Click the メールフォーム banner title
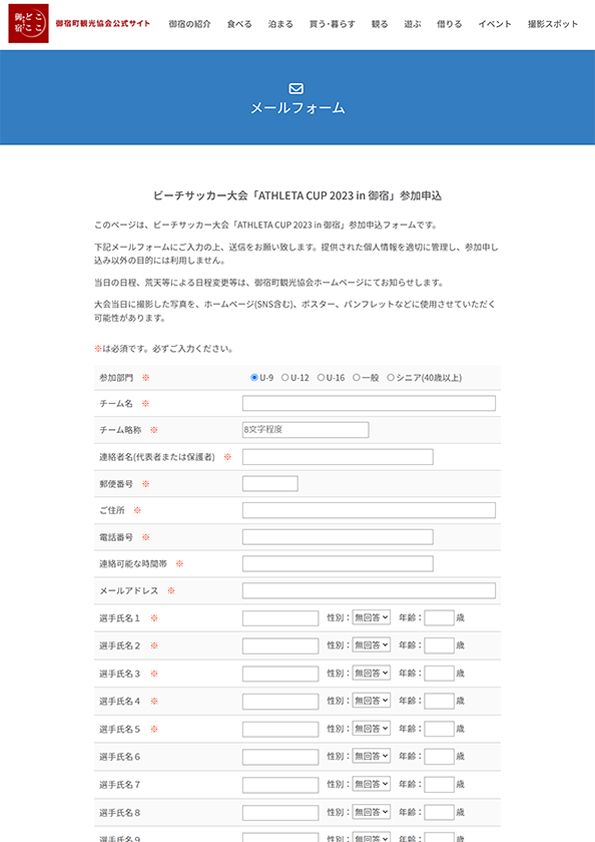 pos(298,108)
